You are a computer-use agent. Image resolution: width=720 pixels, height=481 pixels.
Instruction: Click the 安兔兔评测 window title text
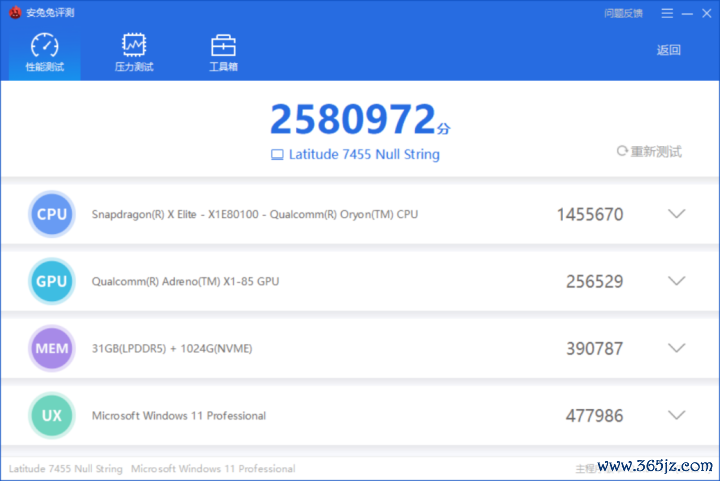(x=50, y=12)
